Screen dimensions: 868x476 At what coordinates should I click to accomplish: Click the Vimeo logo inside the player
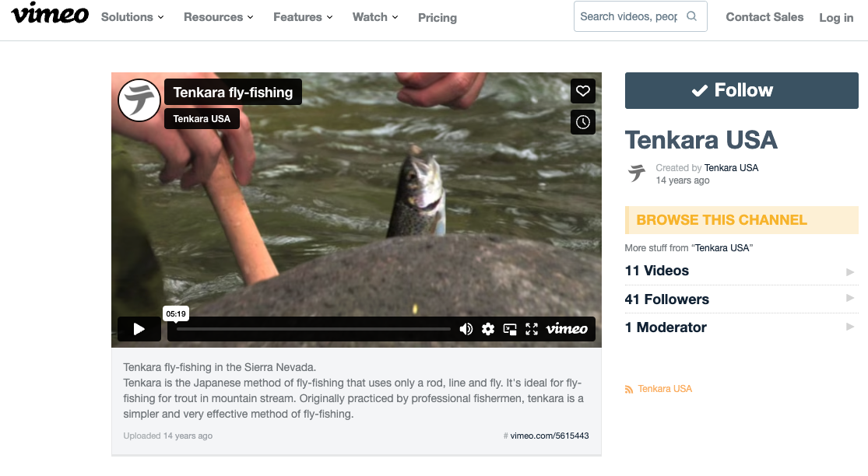[567, 329]
